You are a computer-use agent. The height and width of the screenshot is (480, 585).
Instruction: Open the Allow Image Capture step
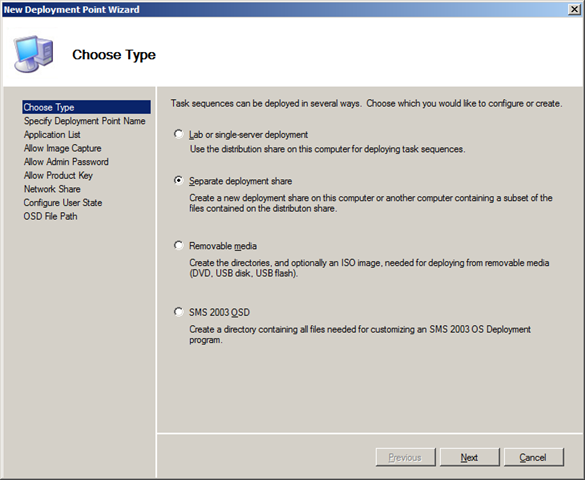[x=63, y=148]
